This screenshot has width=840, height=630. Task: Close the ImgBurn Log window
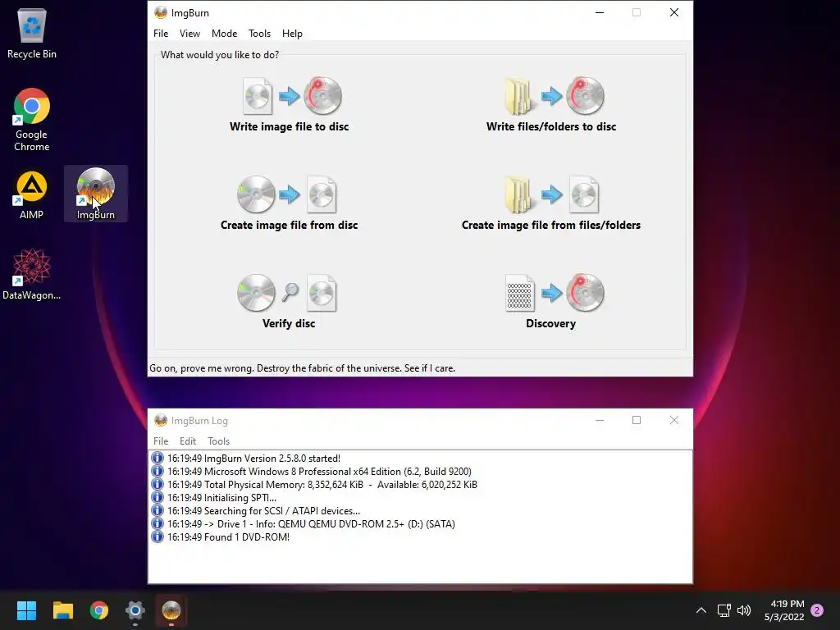click(674, 420)
